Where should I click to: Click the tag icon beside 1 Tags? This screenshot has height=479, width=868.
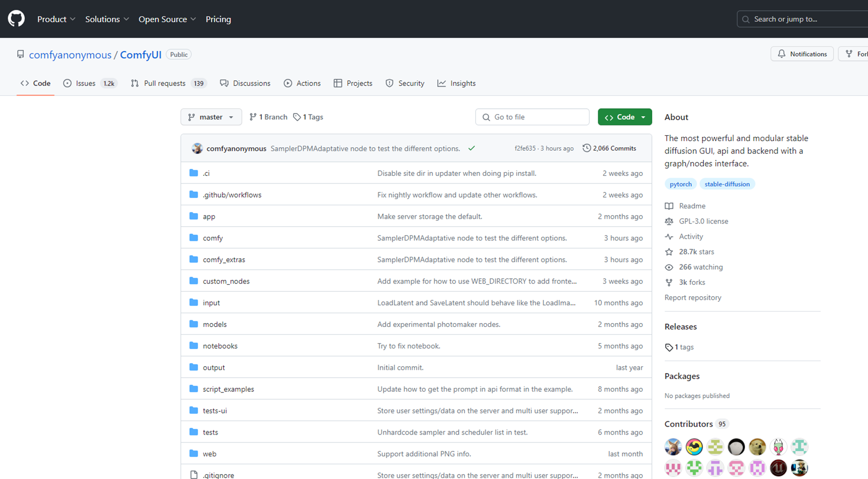[x=297, y=117]
